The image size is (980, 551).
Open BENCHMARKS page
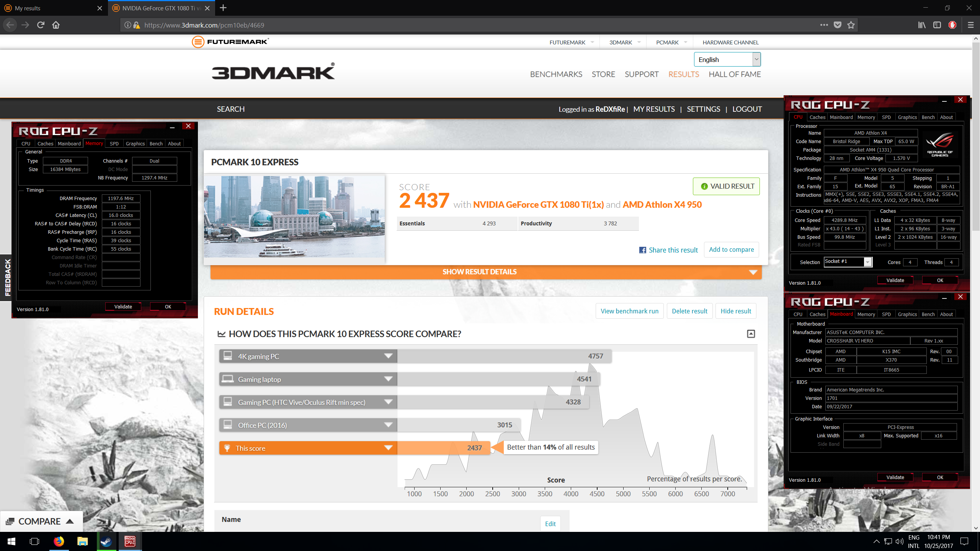(556, 74)
